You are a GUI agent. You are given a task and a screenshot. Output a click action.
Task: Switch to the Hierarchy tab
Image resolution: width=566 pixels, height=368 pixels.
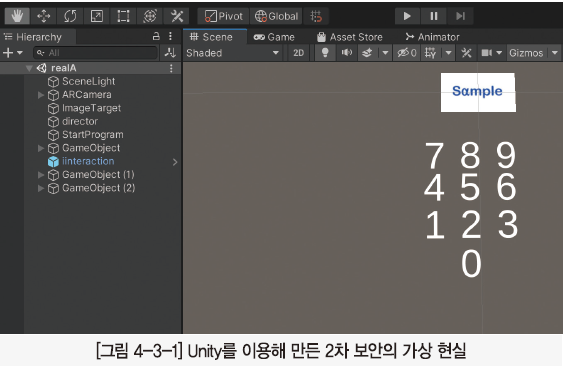[x=38, y=37]
